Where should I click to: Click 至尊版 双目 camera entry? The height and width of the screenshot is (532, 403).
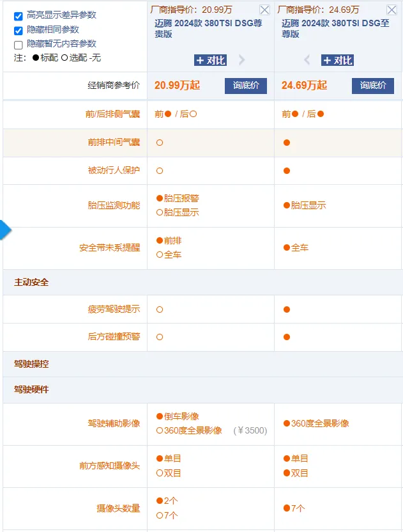pos(296,473)
